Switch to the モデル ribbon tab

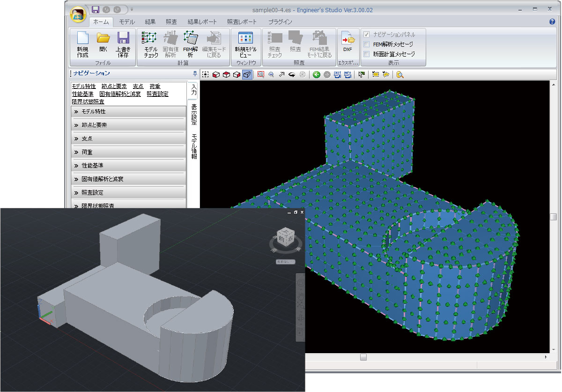point(127,22)
